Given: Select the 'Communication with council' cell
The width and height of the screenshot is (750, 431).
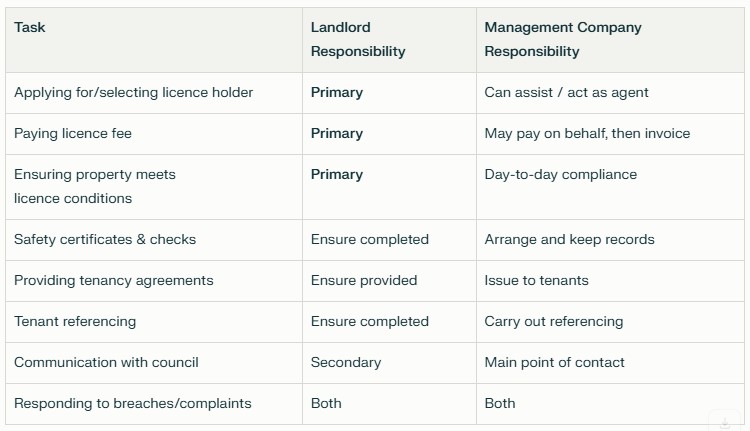Looking at the screenshot, I should point(106,362).
